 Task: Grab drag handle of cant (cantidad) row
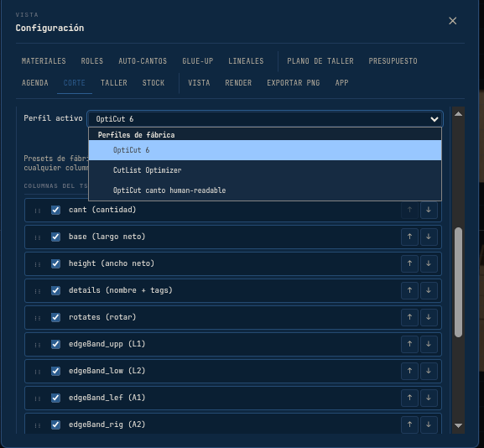click(38, 211)
